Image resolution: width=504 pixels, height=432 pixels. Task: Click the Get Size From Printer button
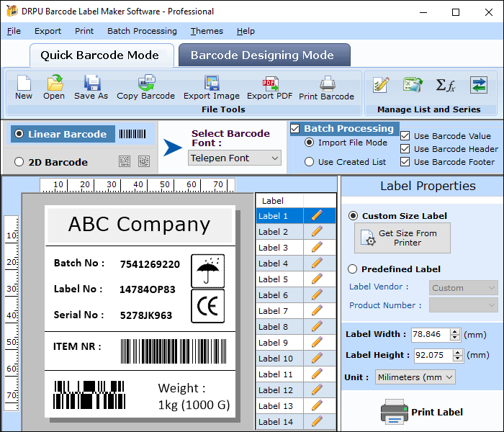point(402,238)
